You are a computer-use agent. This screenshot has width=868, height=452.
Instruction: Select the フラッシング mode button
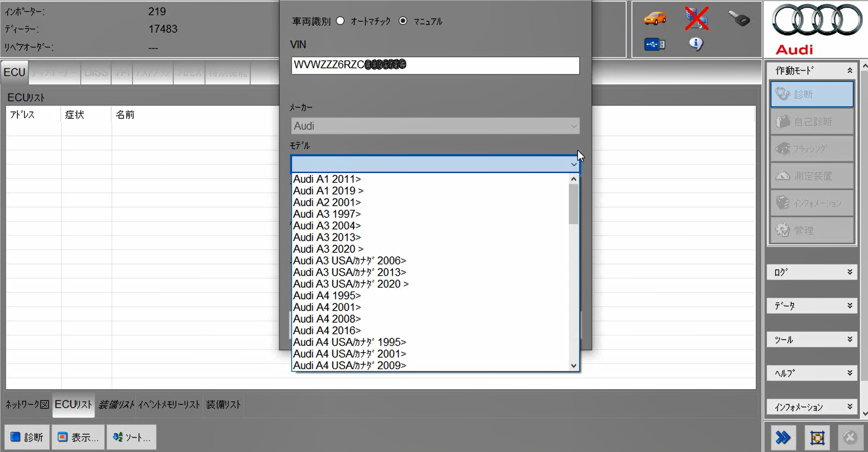(x=812, y=149)
